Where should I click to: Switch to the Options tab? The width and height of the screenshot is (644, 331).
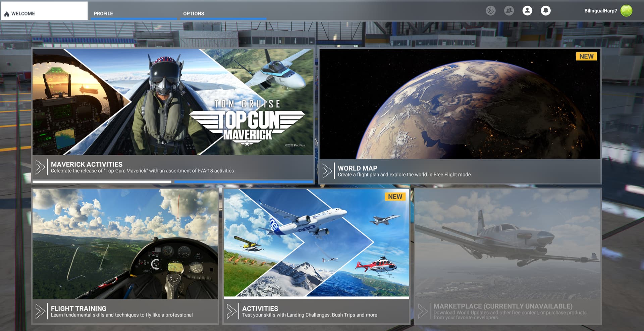[194, 14]
